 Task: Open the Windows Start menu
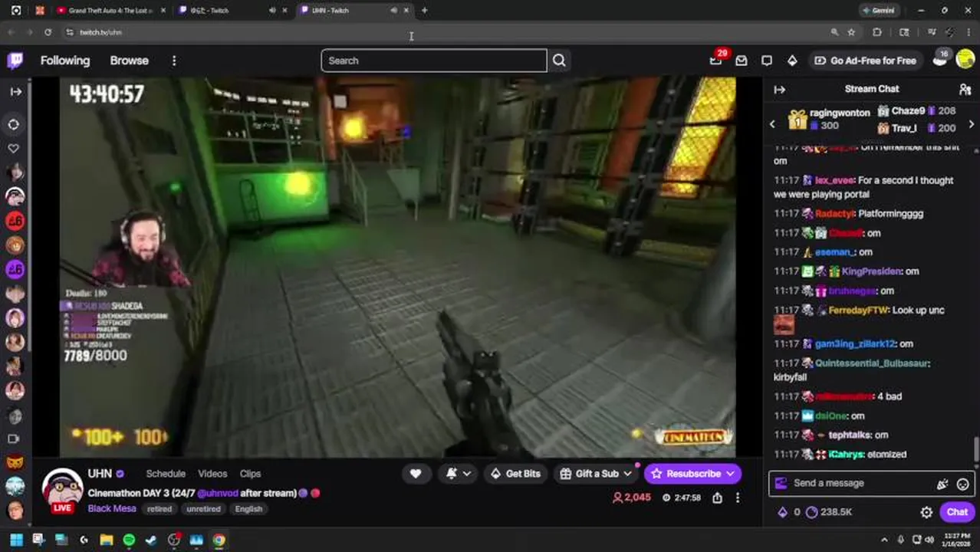click(15, 540)
